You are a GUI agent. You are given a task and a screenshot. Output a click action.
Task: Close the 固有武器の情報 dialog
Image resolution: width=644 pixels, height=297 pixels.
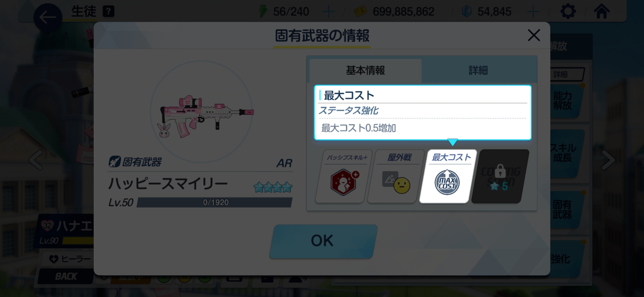tap(534, 35)
